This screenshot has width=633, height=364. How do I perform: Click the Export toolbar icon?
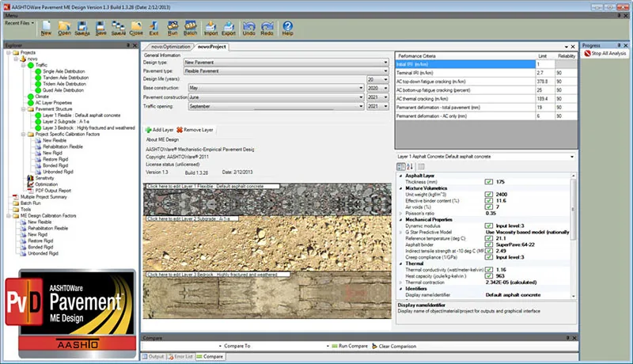point(229,28)
